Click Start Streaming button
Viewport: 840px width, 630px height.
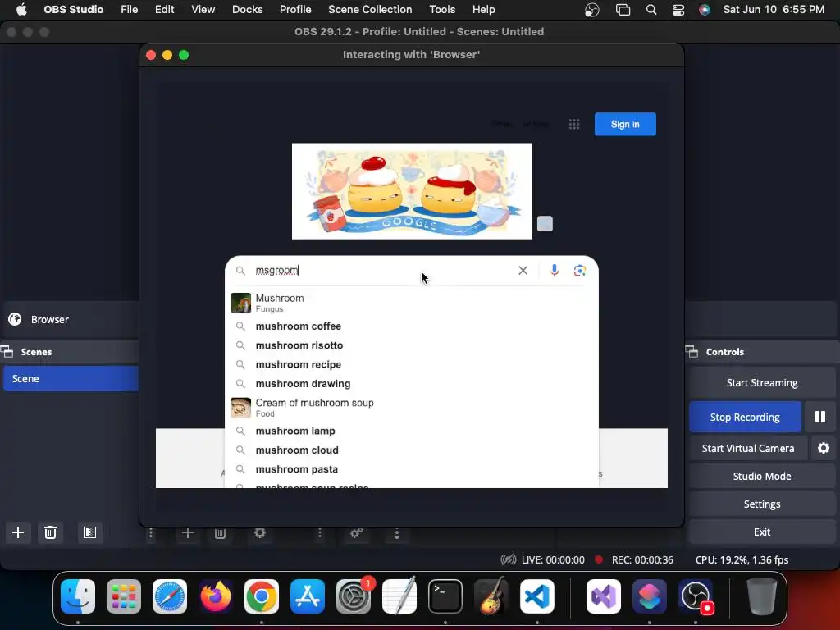pyautogui.click(x=762, y=382)
